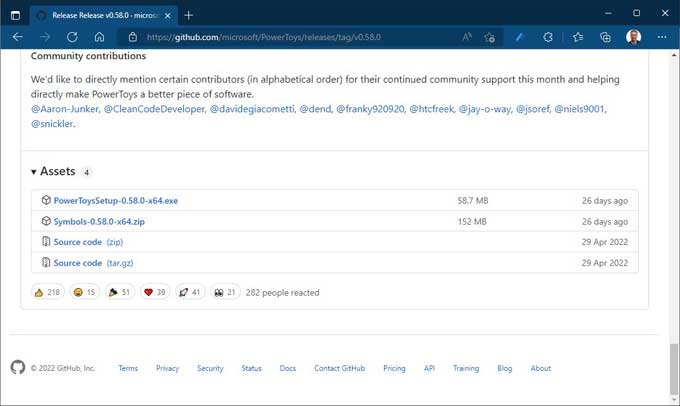This screenshot has height=406, width=680.
Task: Open Contact GitHub footer link
Action: click(x=340, y=368)
